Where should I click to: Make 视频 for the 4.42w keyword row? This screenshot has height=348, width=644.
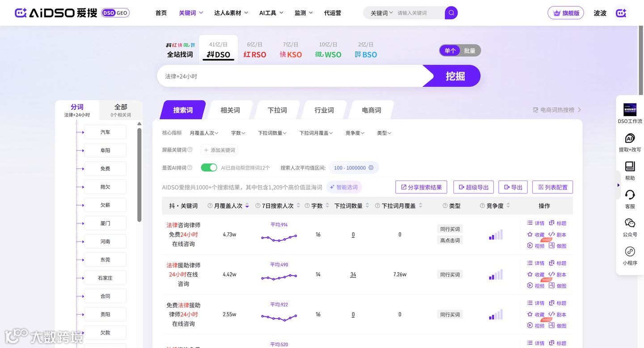tap(536, 285)
